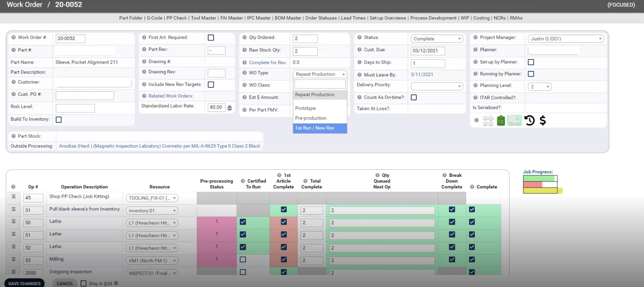Click the shipping truck icon
Image resolution: width=644 pixels, height=287 pixels.
[x=514, y=120]
